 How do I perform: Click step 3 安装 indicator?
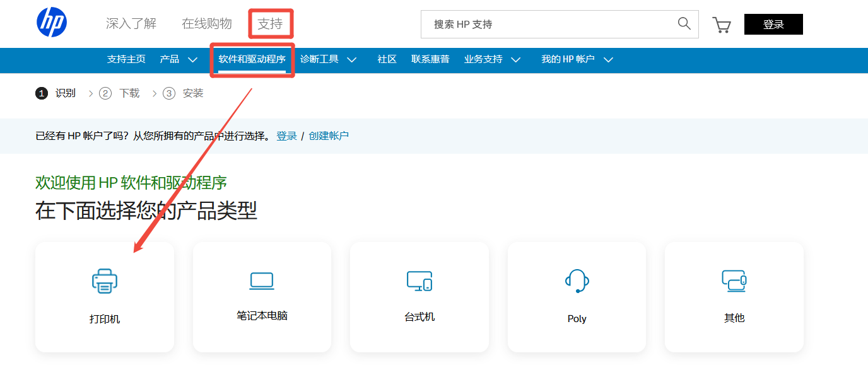(183, 93)
